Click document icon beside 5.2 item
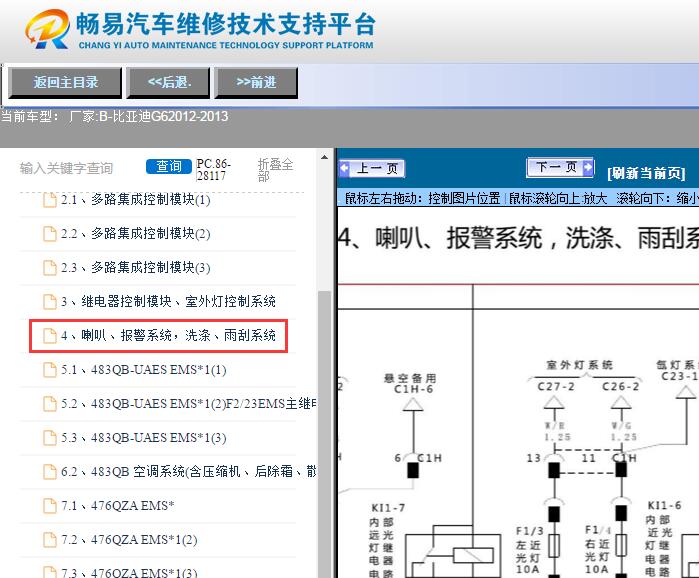The image size is (699, 578). point(49,404)
